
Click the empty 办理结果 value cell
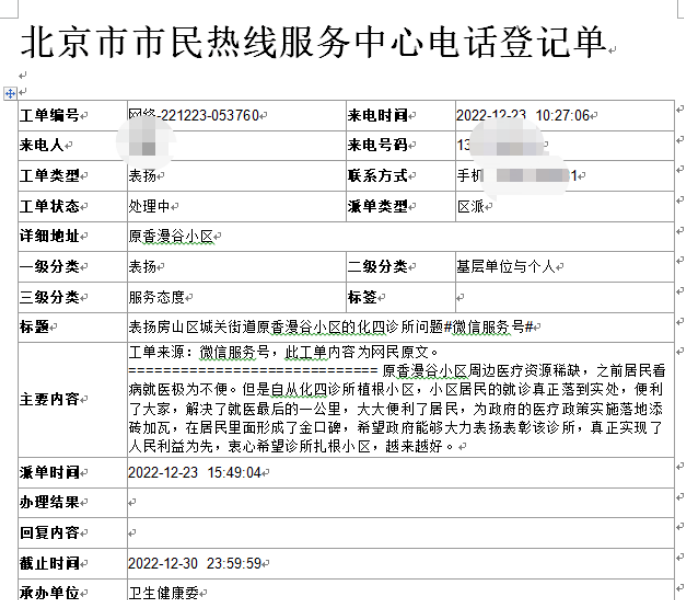coord(400,502)
